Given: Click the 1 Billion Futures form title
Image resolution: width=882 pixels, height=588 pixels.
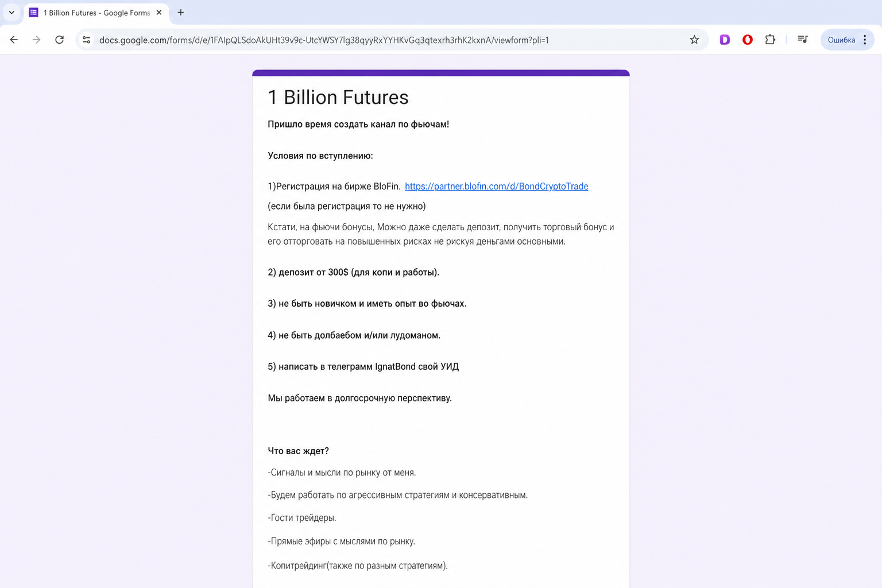Looking at the screenshot, I should coord(338,97).
